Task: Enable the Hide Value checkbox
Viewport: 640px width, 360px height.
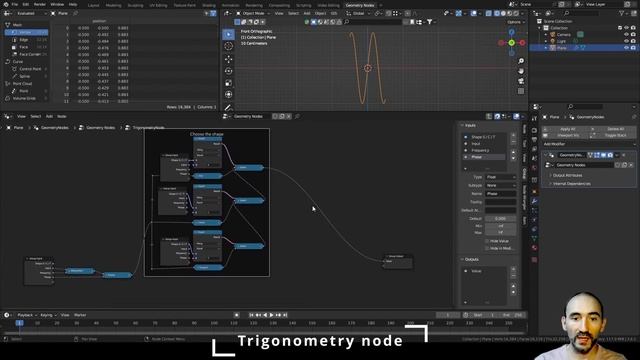Action: [x=487, y=241]
